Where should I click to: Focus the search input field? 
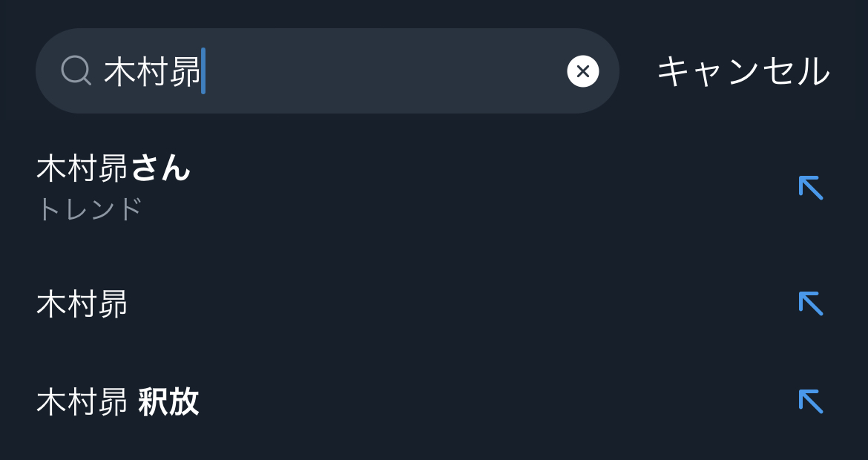click(371, 71)
